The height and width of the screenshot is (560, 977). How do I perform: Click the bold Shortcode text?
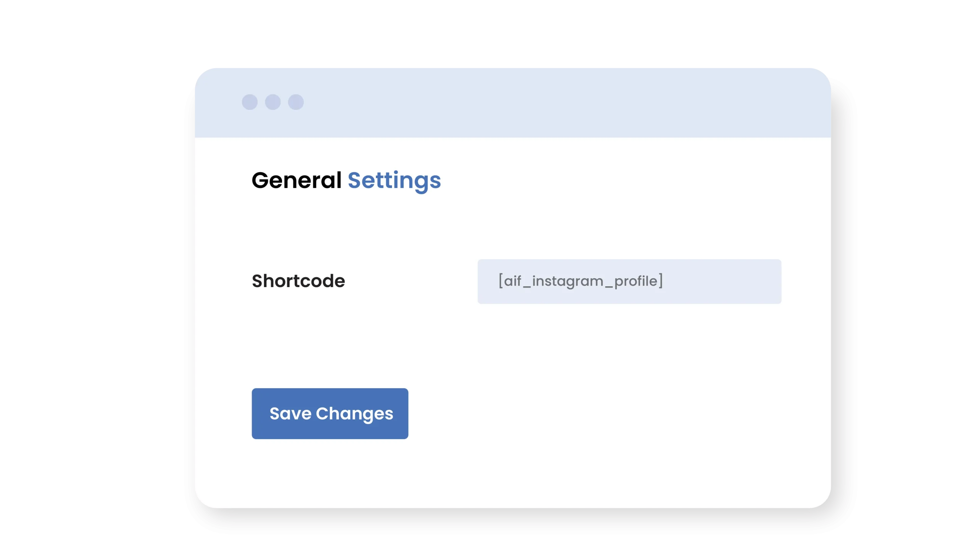tap(298, 281)
